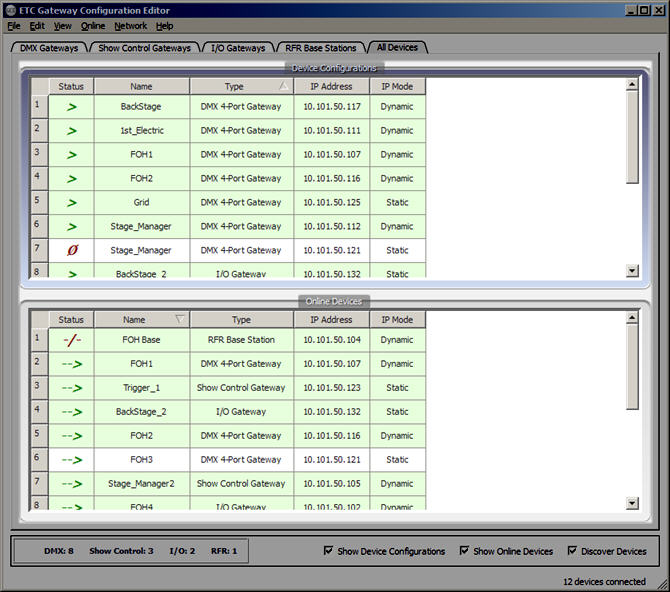The width and height of the screenshot is (670, 592).
Task: Select the BackStage name cell
Action: (141, 106)
